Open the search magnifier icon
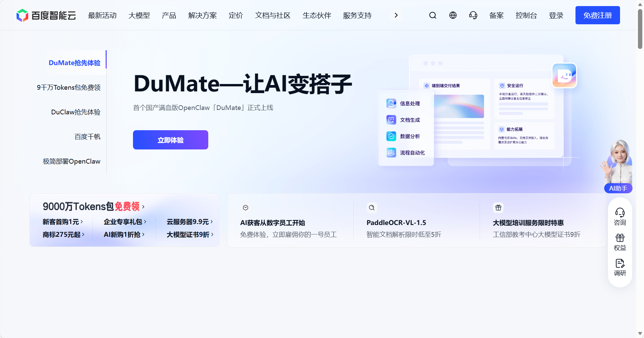 (433, 15)
